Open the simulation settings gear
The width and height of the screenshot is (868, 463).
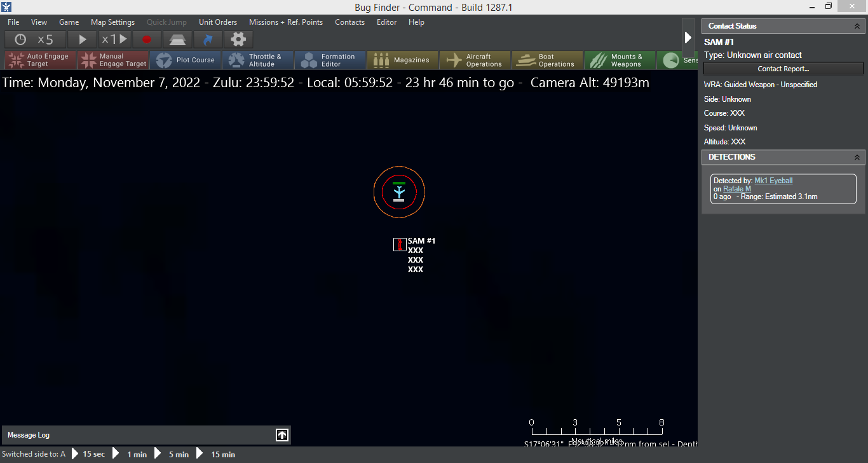[238, 39]
